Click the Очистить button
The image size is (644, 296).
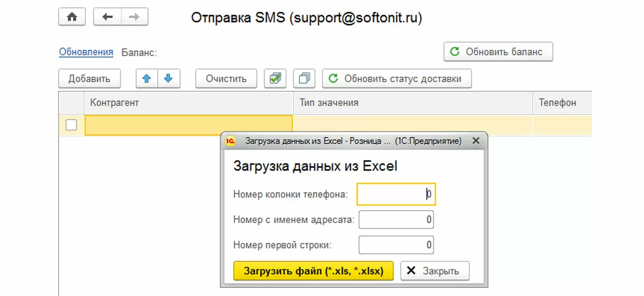coord(226,78)
